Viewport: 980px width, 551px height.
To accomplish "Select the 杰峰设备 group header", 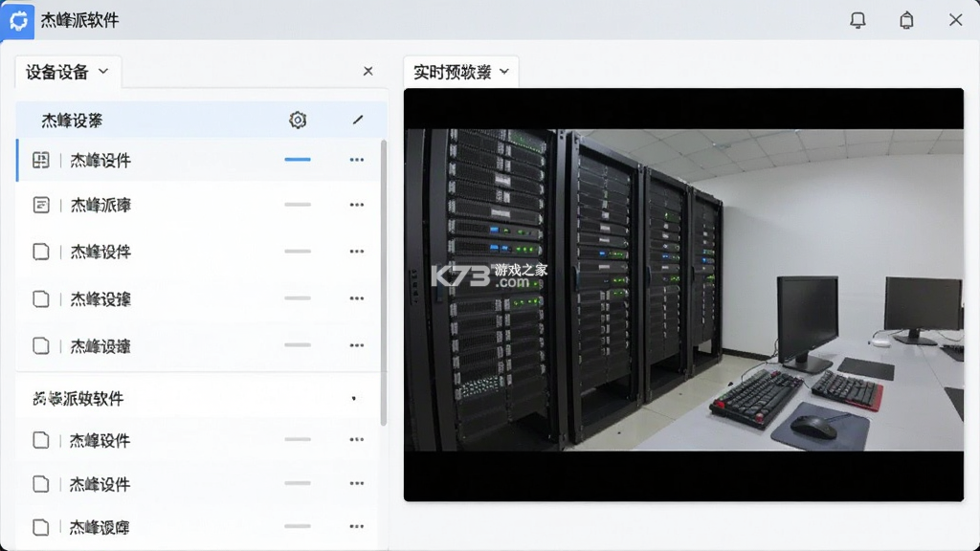I will click(201, 120).
